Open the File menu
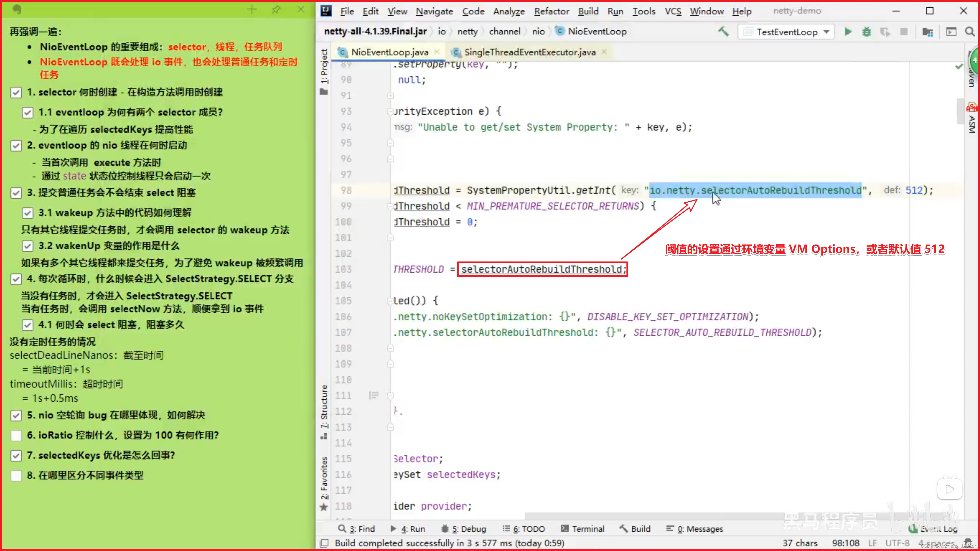980x551 pixels. [347, 11]
